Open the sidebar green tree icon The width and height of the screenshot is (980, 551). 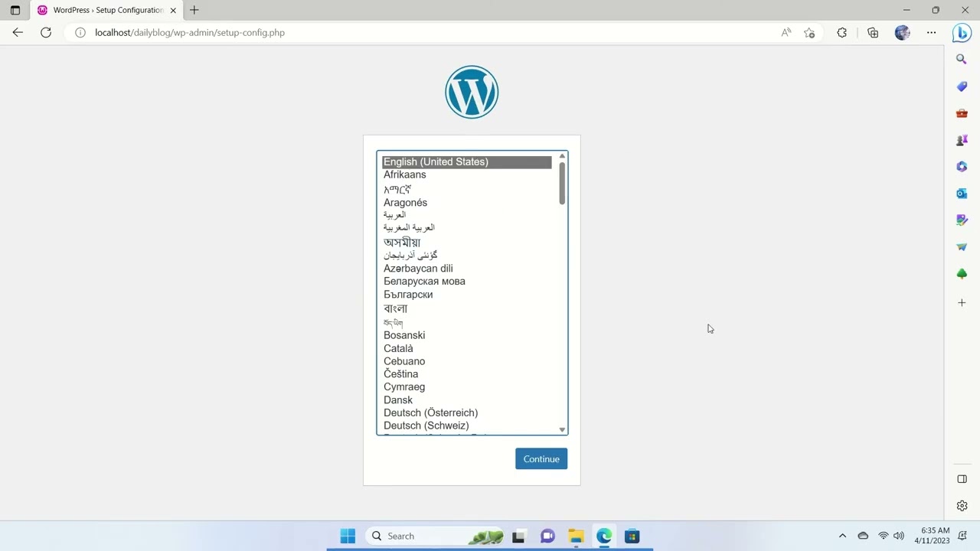tap(962, 274)
